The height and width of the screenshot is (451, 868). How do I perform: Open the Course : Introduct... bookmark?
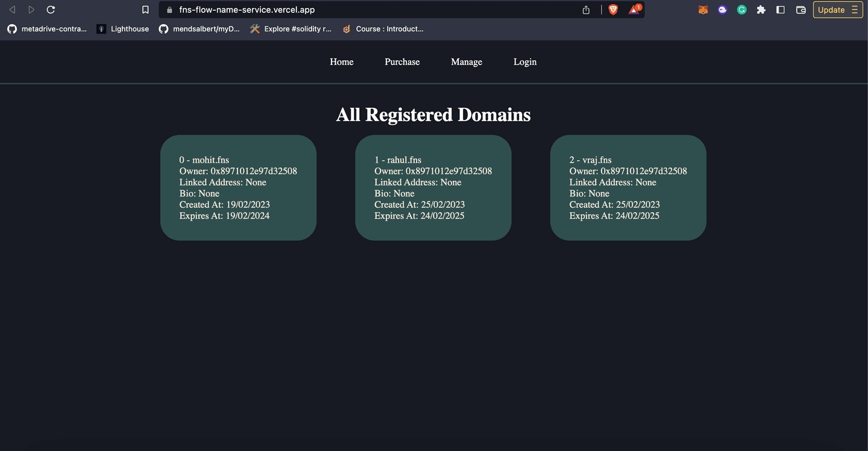[x=383, y=28]
